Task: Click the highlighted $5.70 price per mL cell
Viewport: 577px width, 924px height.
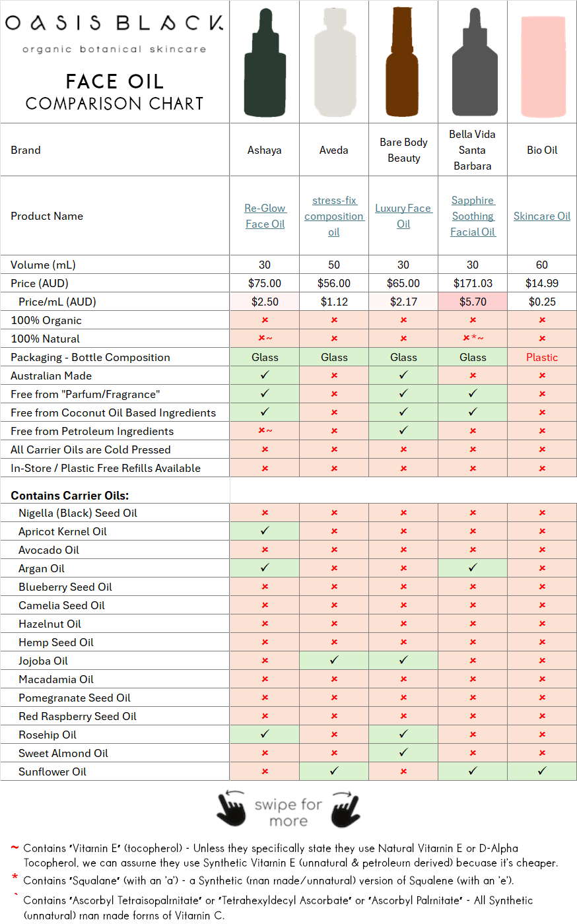Action: [473, 302]
